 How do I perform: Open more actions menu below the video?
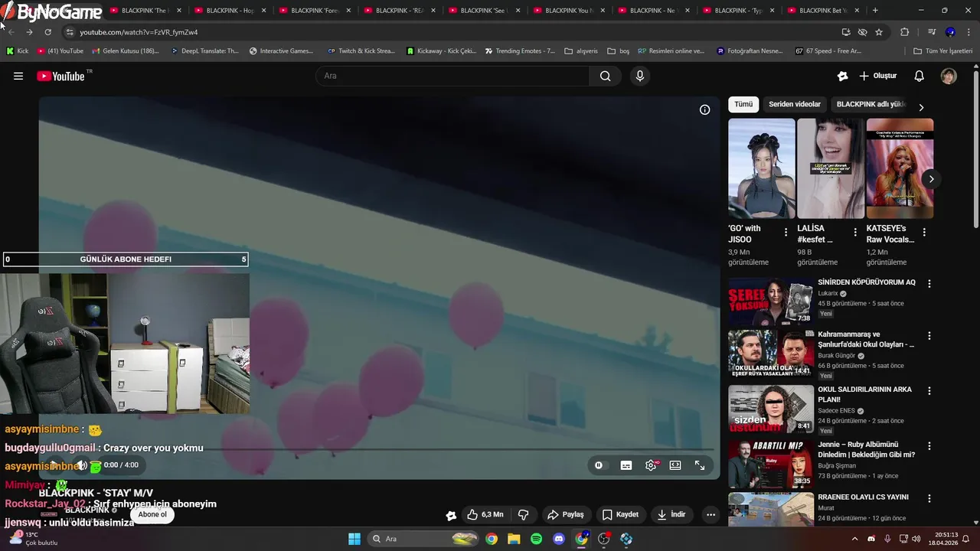(x=710, y=514)
